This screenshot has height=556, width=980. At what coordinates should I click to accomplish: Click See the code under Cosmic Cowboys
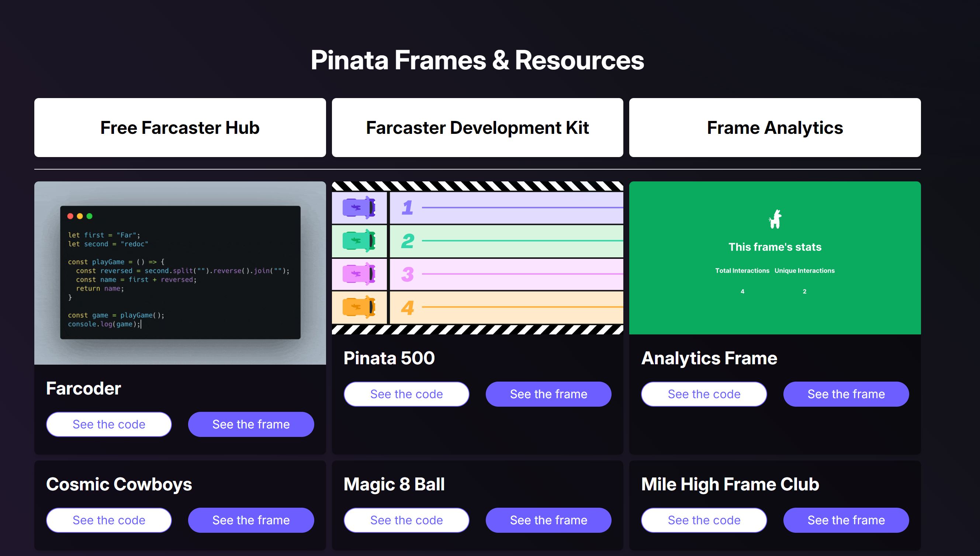(109, 520)
